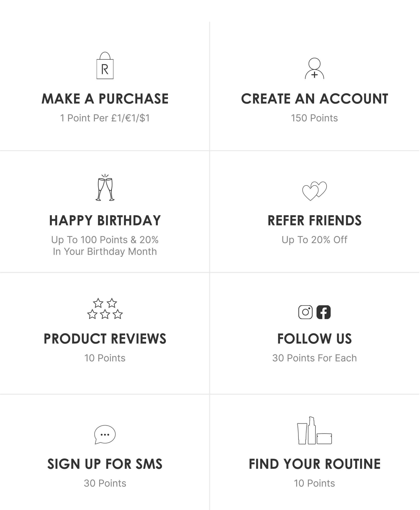The width and height of the screenshot is (420, 510).
Task: Click the SMS speech bubble icon
Action: [105, 435]
